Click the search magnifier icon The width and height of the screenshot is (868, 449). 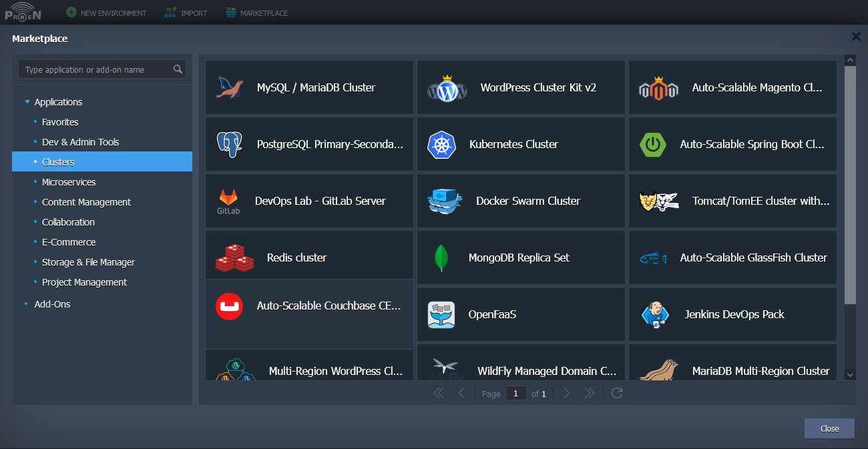click(x=178, y=69)
